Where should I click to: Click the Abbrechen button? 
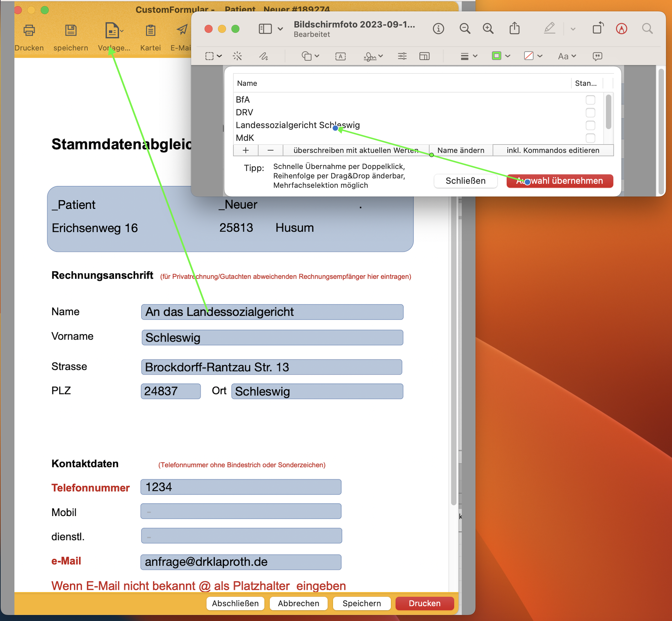click(x=298, y=603)
